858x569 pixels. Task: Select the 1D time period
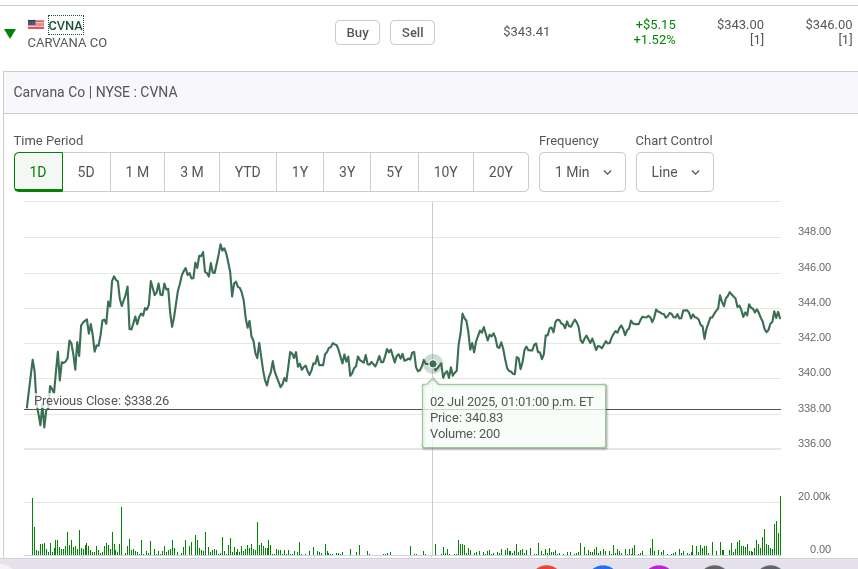(38, 172)
